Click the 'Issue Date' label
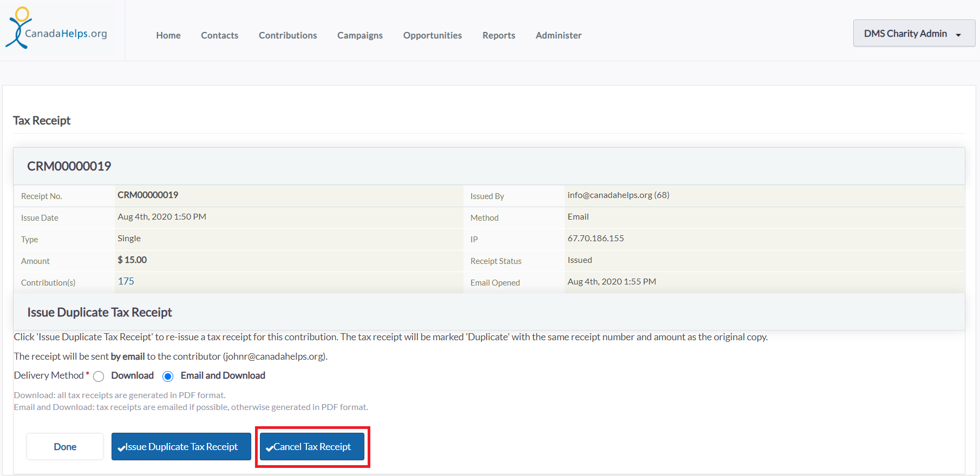The image size is (980, 476). [x=40, y=218]
